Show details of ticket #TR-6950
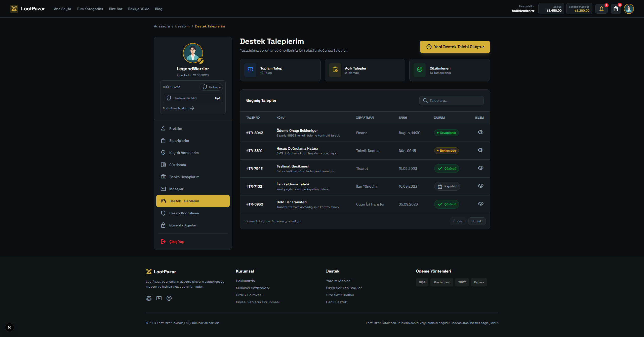This screenshot has height=337, width=644. (480, 204)
